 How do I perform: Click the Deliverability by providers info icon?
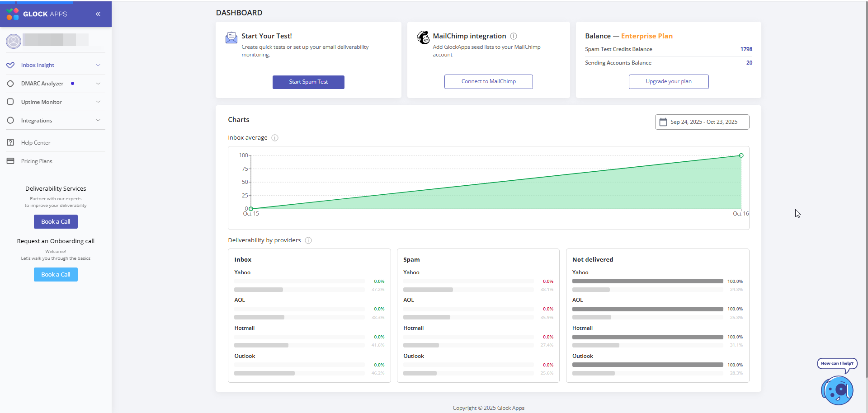coord(308,240)
